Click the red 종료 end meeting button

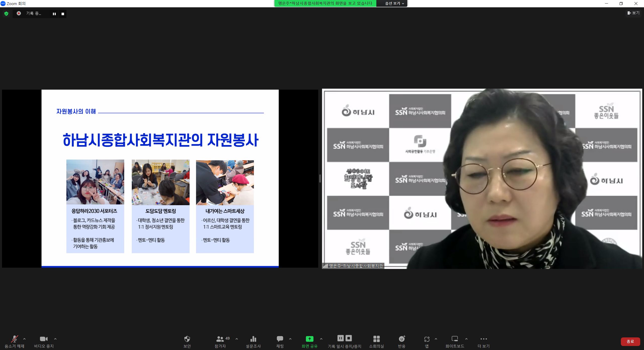click(x=630, y=341)
